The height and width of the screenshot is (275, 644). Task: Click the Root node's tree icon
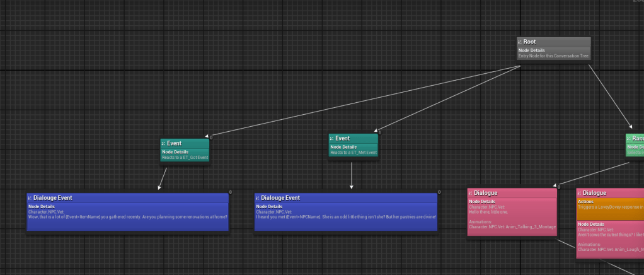click(x=520, y=42)
